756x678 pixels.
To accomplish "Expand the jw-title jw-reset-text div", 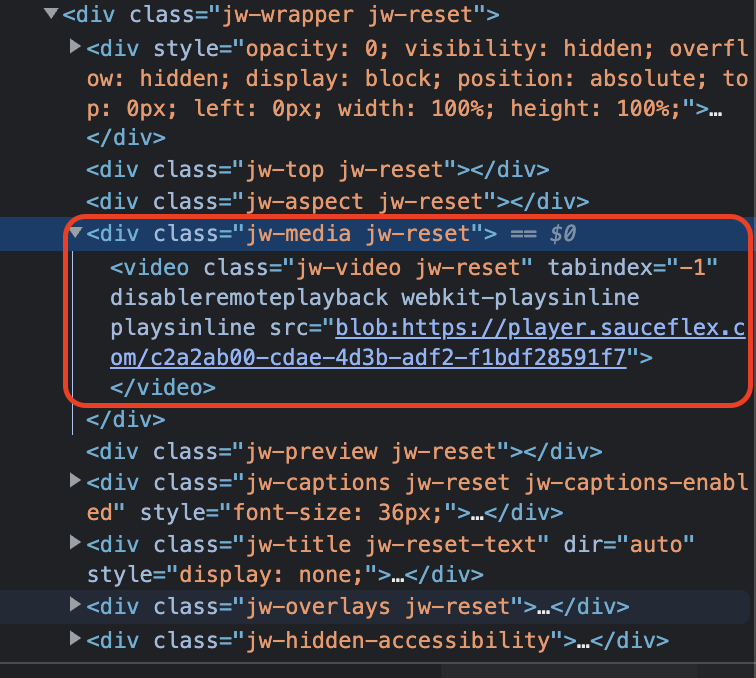I will pyautogui.click(x=75, y=542).
